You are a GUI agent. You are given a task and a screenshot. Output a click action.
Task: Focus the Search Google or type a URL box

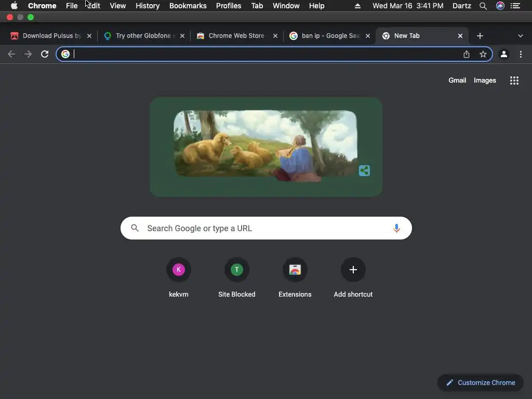coord(266,229)
